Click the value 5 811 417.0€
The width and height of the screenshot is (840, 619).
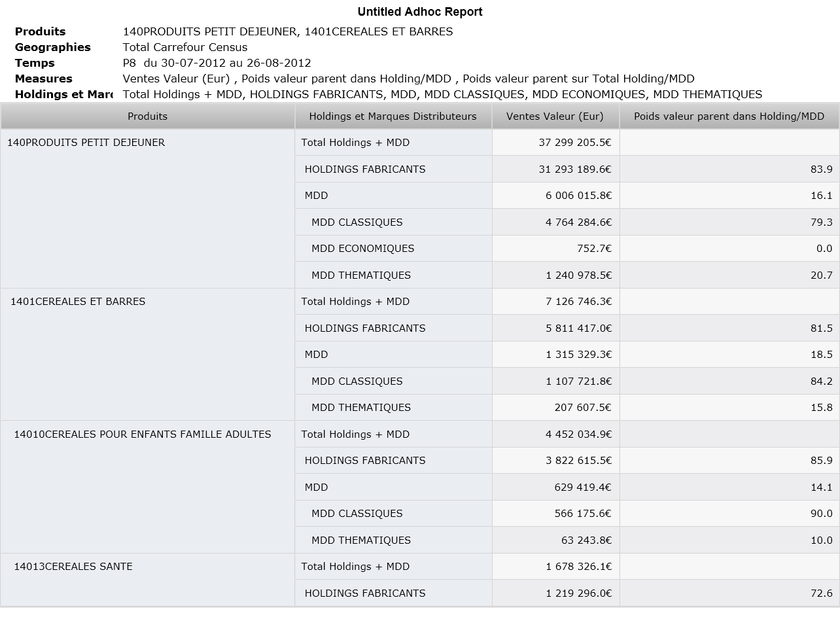click(x=578, y=328)
